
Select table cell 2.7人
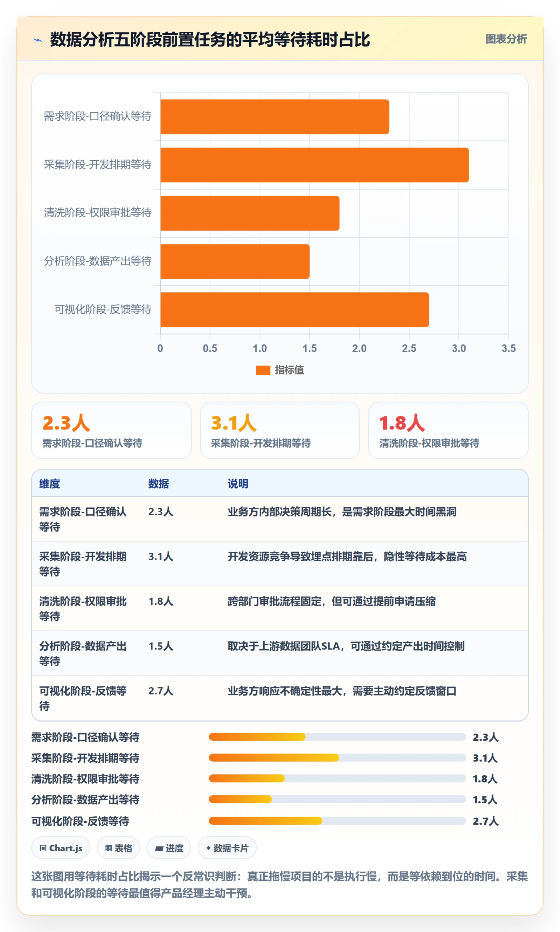click(x=161, y=691)
